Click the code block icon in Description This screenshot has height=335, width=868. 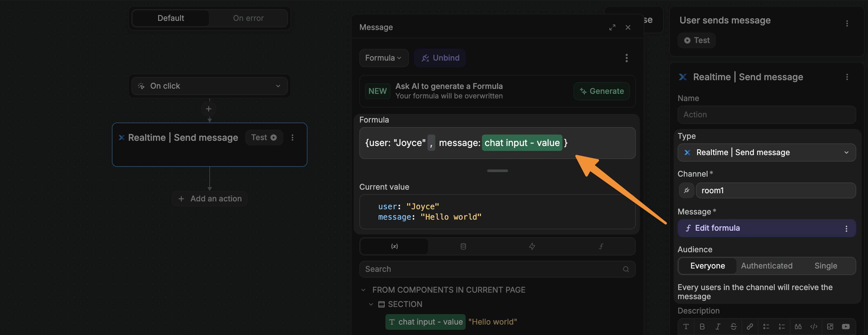coord(814,327)
